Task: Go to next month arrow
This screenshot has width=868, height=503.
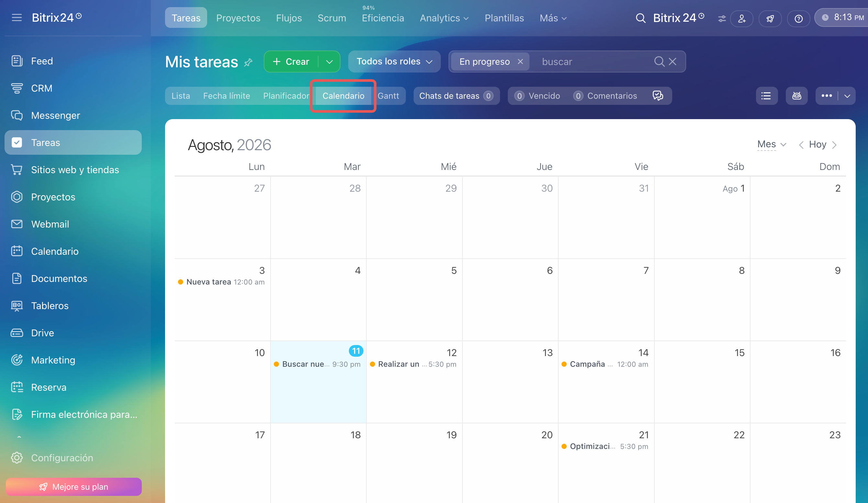Action: point(834,145)
